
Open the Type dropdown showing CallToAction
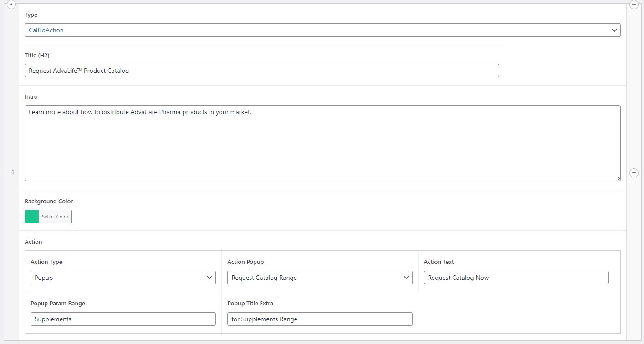tap(322, 30)
